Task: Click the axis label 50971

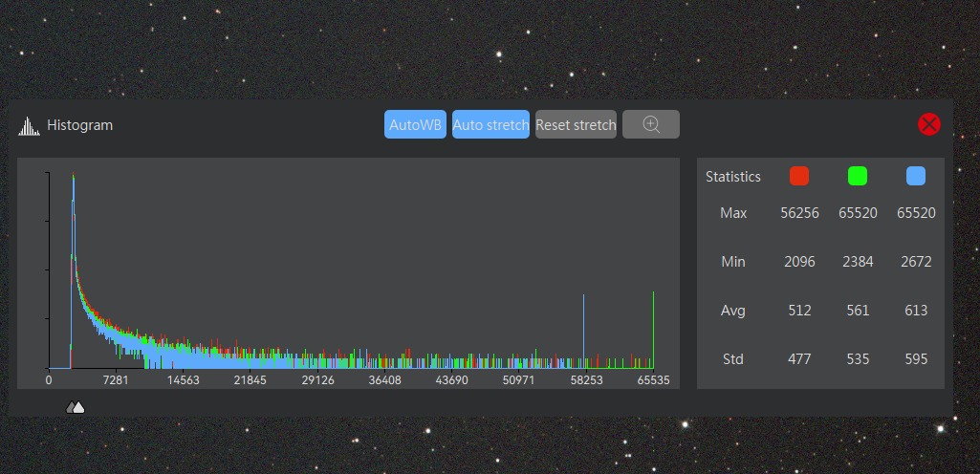Action: click(519, 379)
